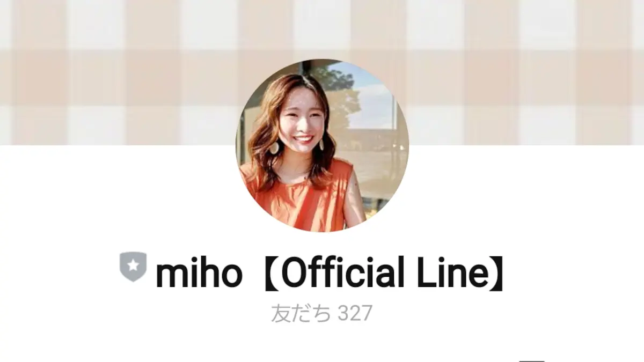
Task: Open the 友だち 327 friends count
Action: 321,314
